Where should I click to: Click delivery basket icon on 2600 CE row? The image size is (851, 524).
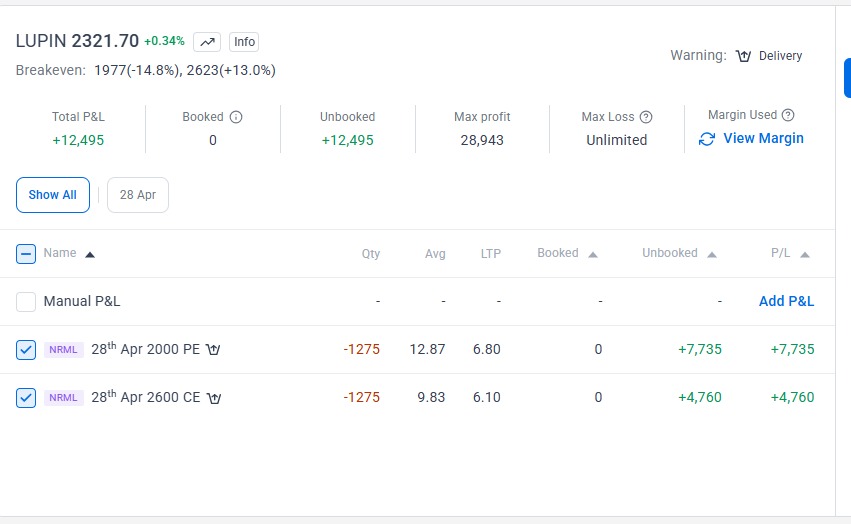pos(214,398)
